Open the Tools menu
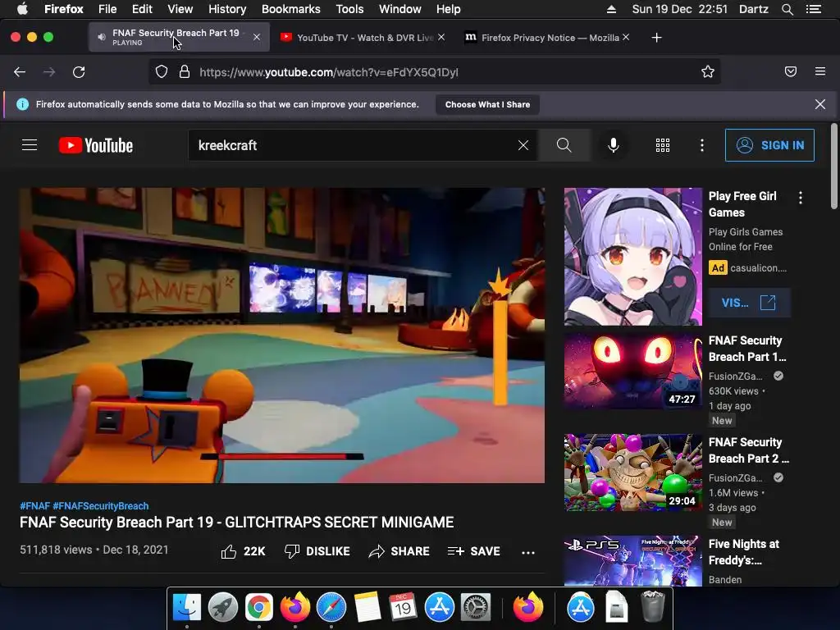The image size is (840, 630). coord(349,9)
